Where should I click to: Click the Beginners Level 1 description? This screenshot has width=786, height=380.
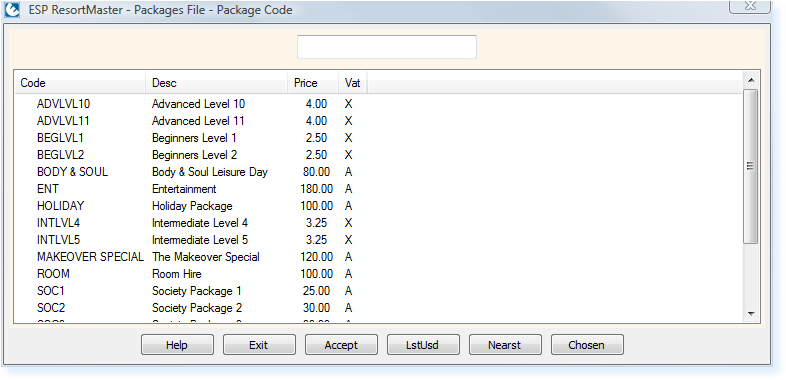pos(194,138)
